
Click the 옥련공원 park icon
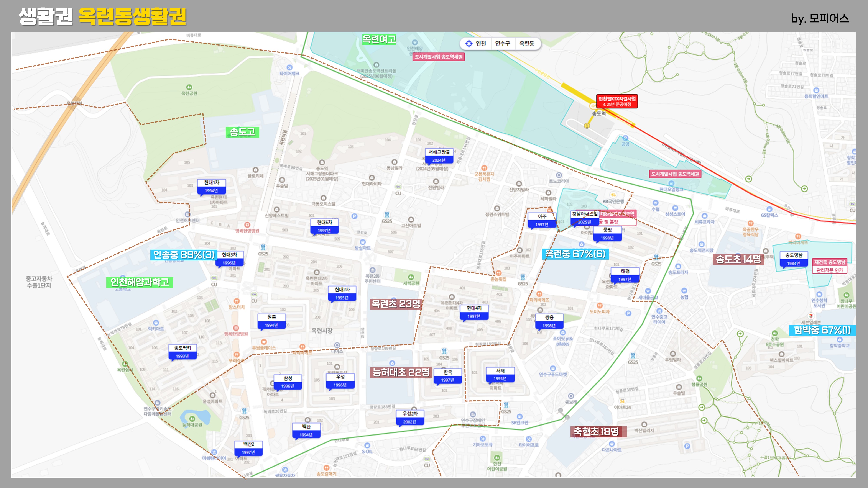click(x=189, y=87)
